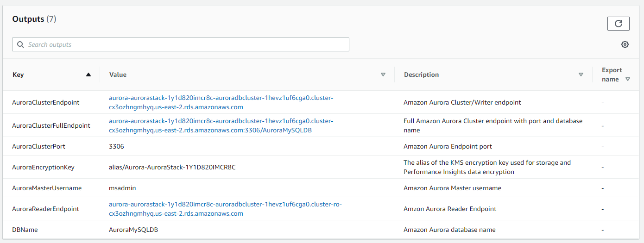Sort the Value column triangle
The height and width of the screenshot is (243, 644).
pos(383,75)
